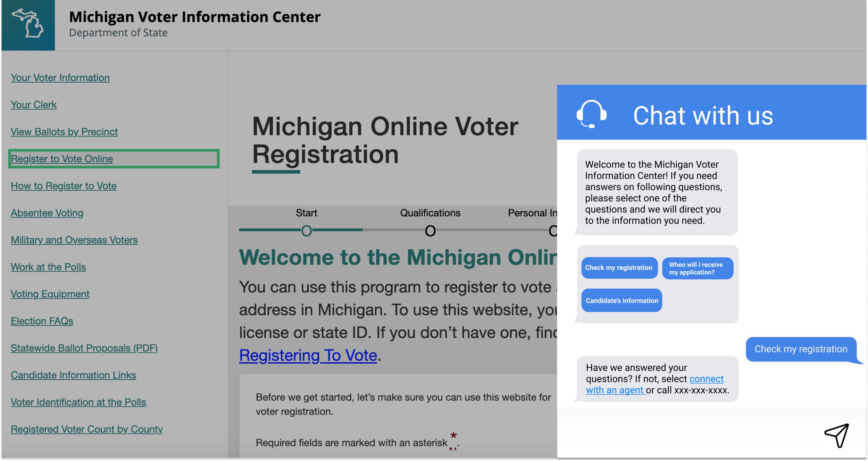Click the headset icon in chat header
The image size is (868, 461).
point(591,114)
